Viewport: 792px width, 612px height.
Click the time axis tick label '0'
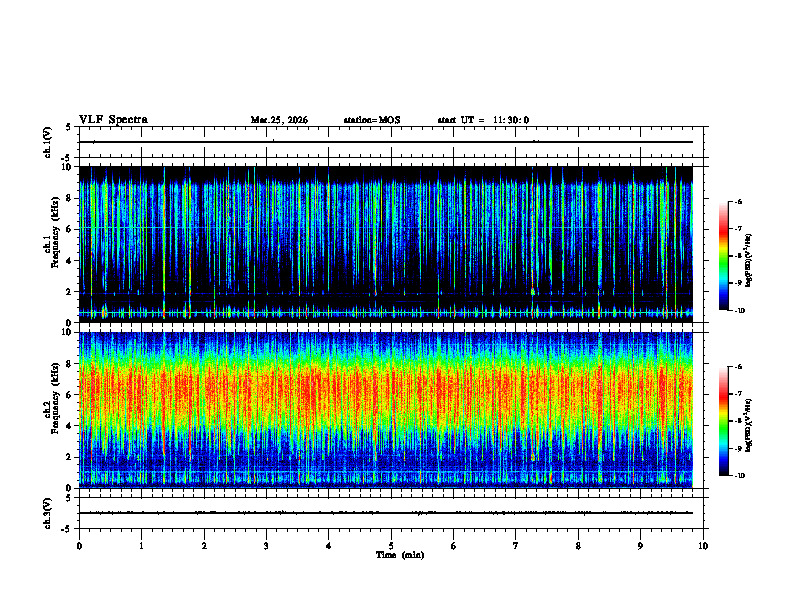79,546
